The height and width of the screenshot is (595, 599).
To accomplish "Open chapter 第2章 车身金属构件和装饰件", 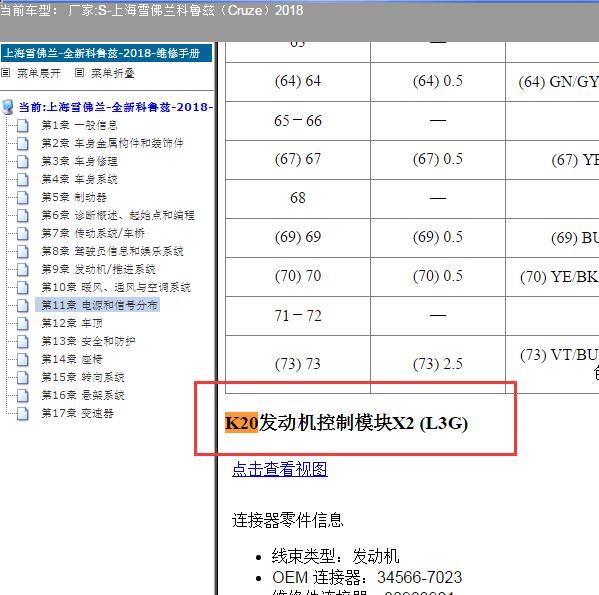I will (x=112, y=143).
